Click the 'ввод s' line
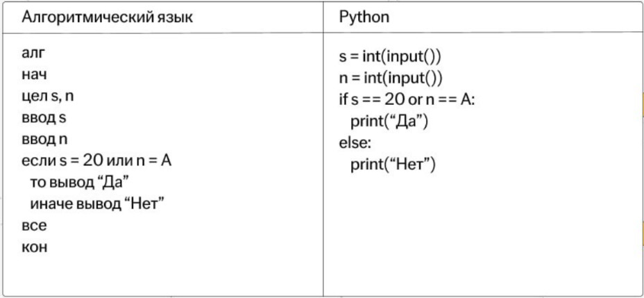This screenshot has height=298, width=644. pyautogui.click(x=44, y=118)
